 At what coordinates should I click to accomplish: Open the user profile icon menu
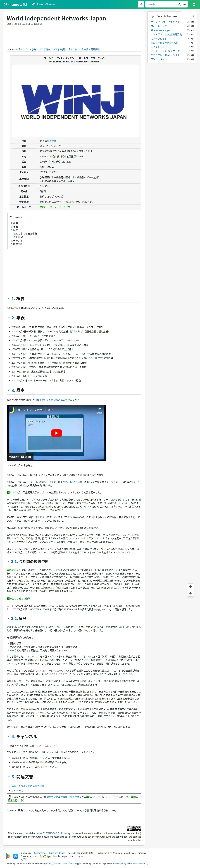click(194, 4)
